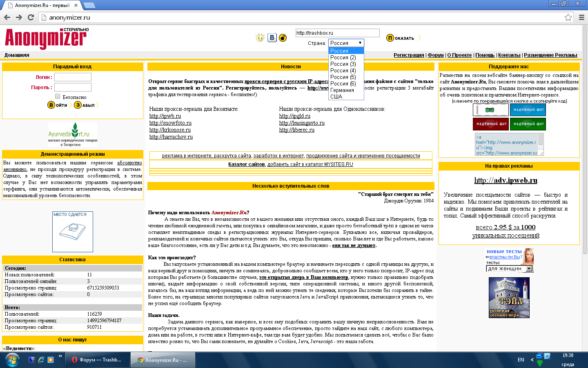
Task: Click the EN language indicator in the taskbar
Action: 521,360
